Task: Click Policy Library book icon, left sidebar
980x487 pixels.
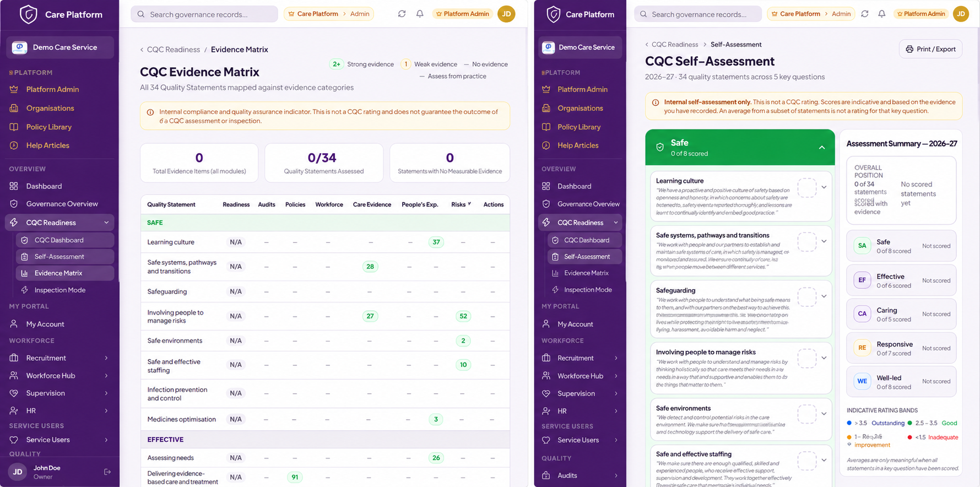Action: click(14, 127)
